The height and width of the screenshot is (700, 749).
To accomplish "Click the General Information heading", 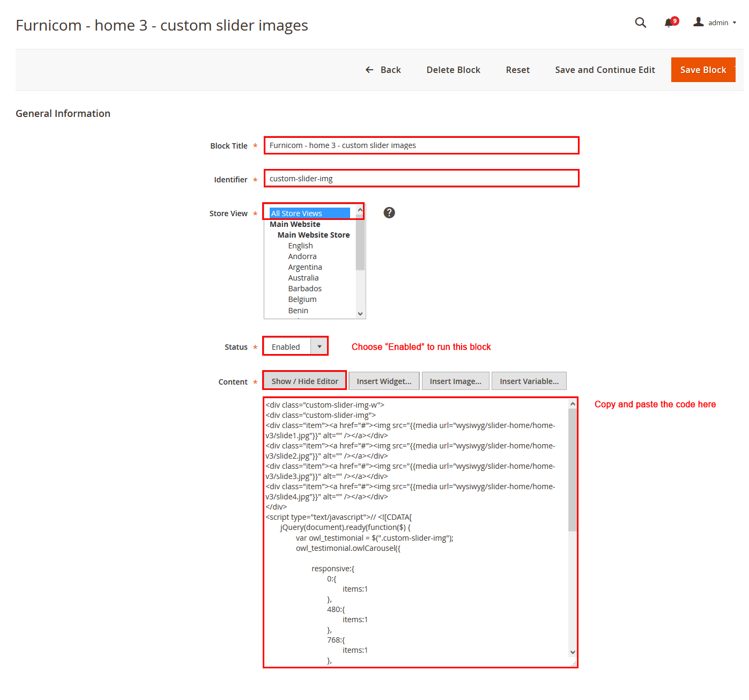I will pos(63,113).
